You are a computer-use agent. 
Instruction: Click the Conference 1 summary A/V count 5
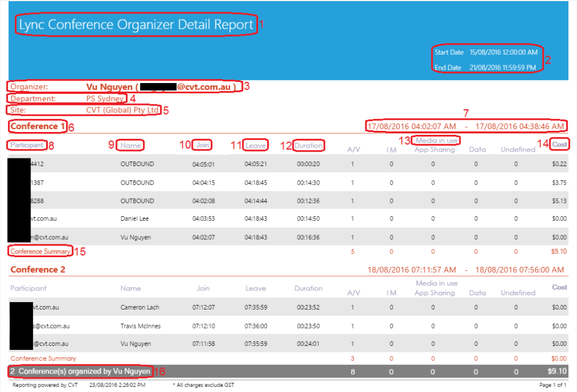(353, 252)
